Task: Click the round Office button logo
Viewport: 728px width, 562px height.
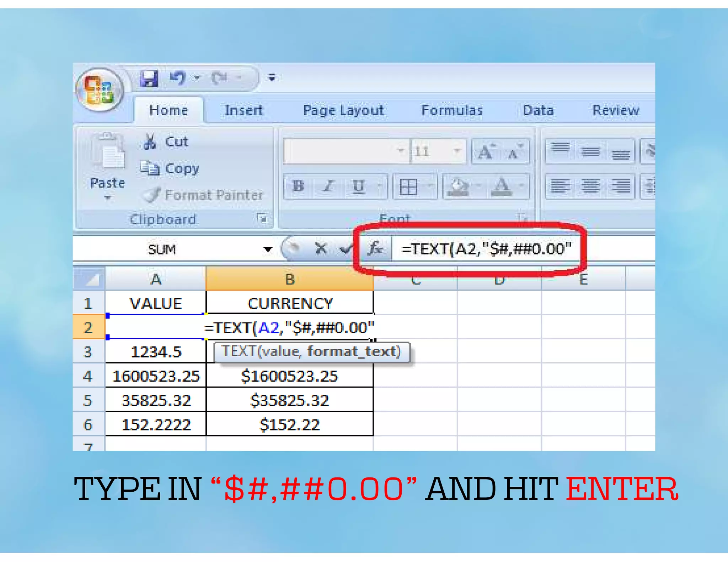Action: (99, 90)
